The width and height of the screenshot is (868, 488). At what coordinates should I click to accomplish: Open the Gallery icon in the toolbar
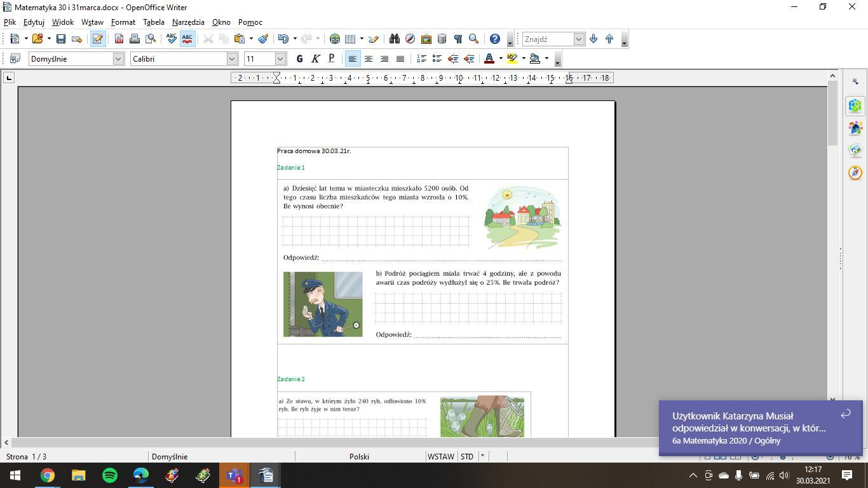click(x=426, y=39)
